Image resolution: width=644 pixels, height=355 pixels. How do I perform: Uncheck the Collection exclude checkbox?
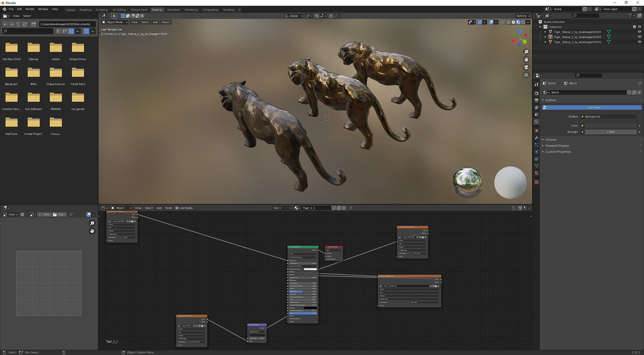pos(634,27)
